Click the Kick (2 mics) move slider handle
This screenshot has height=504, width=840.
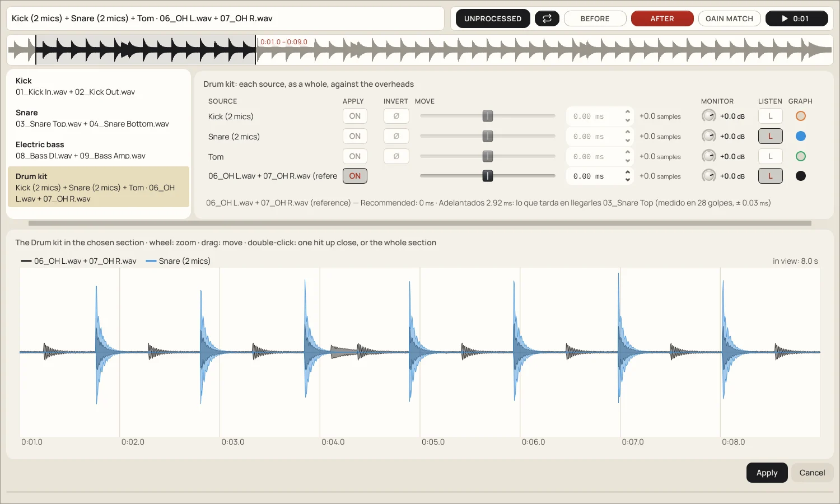[x=488, y=116]
